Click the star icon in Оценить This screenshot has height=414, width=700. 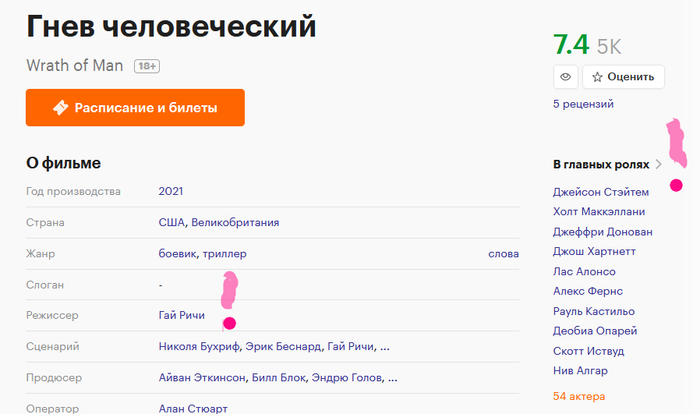click(597, 76)
